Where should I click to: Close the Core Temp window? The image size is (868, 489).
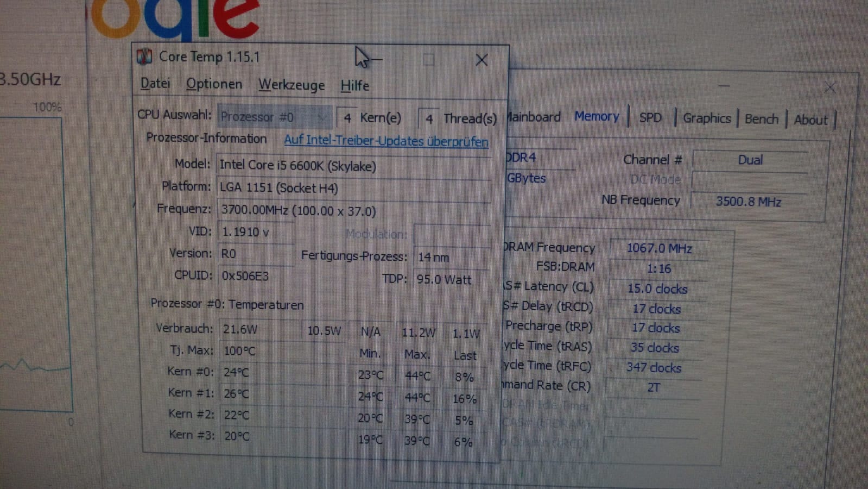481,60
